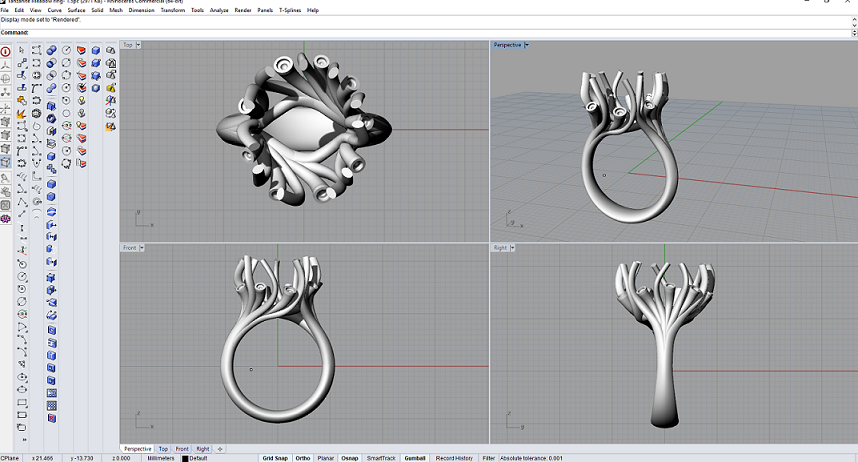Screen dimensions: 858x462
Task: Click the Right viewport title label
Action: (x=500, y=248)
